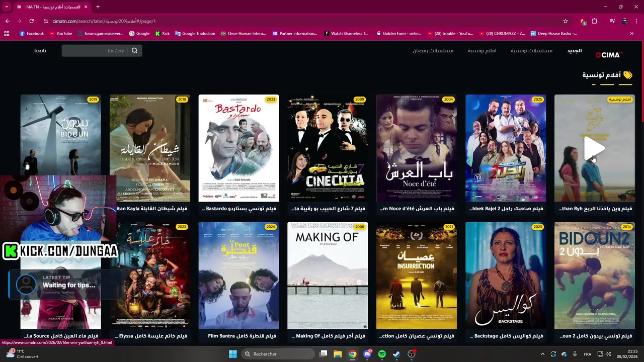Screen dimensions: 644x362
Task: Click title link فيلم تونسي بستاردو Bastardo
Action: click(238, 209)
